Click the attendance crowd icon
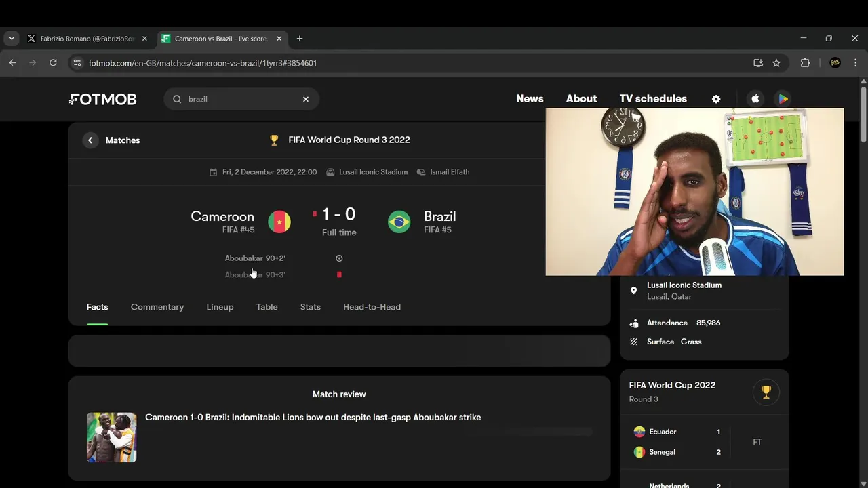This screenshot has width=868, height=488. pos(633,323)
